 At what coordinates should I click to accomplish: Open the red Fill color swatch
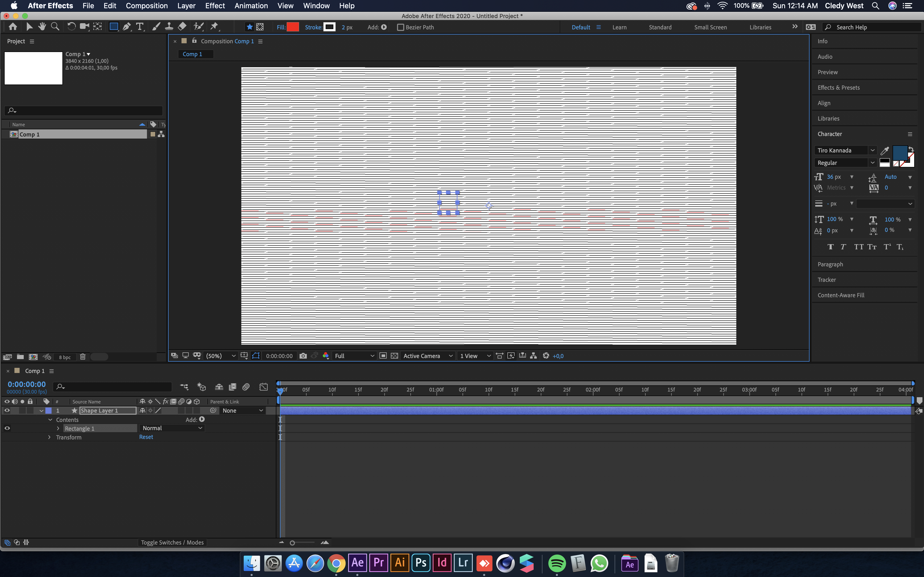pos(292,27)
